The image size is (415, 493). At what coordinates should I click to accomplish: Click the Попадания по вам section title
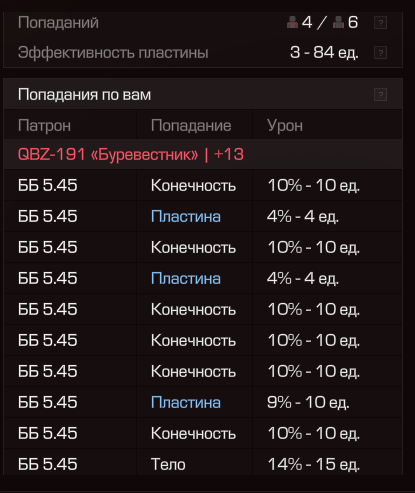point(84,95)
